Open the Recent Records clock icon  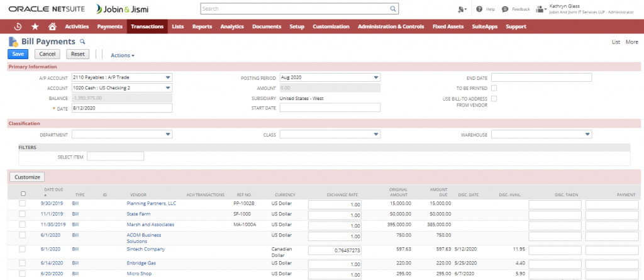coord(18,26)
